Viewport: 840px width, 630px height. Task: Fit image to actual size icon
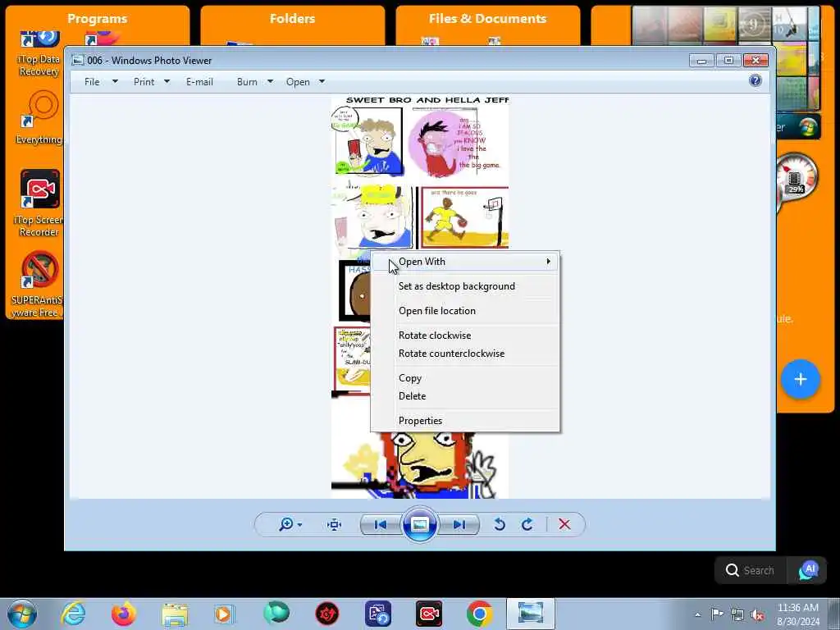pyautogui.click(x=335, y=524)
